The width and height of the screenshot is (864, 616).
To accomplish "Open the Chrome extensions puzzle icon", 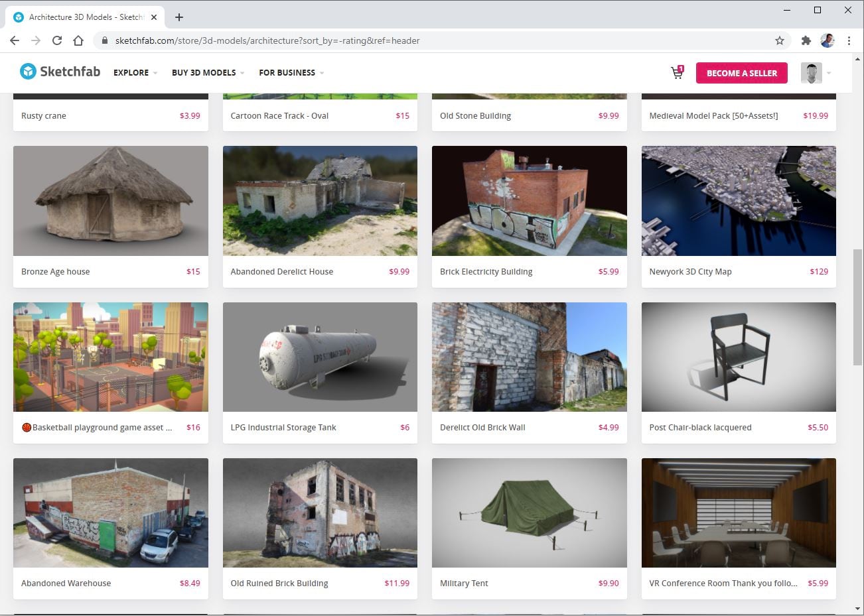I will point(806,40).
